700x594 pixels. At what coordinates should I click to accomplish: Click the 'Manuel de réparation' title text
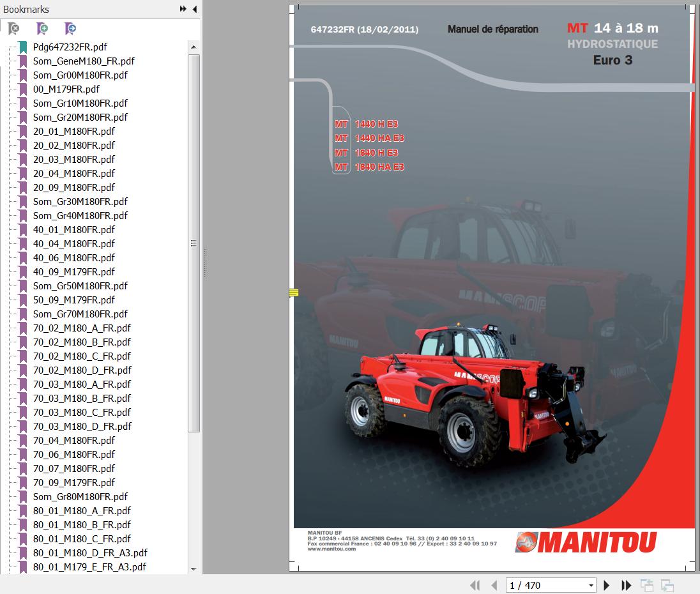click(493, 29)
